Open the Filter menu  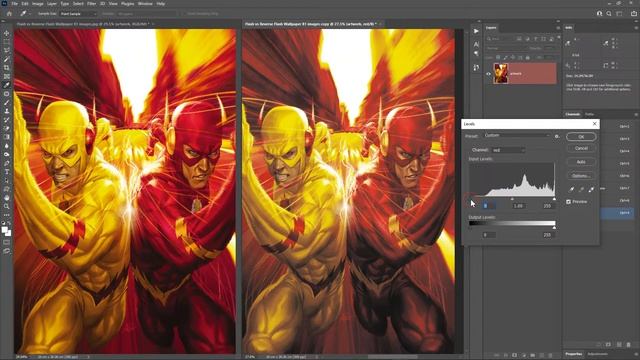pos(91,4)
